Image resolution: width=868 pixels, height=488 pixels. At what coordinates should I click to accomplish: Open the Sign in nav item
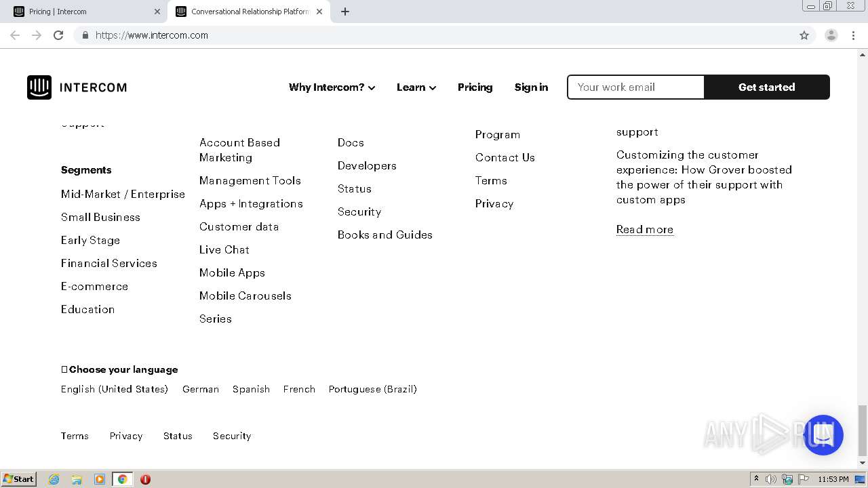click(x=531, y=87)
